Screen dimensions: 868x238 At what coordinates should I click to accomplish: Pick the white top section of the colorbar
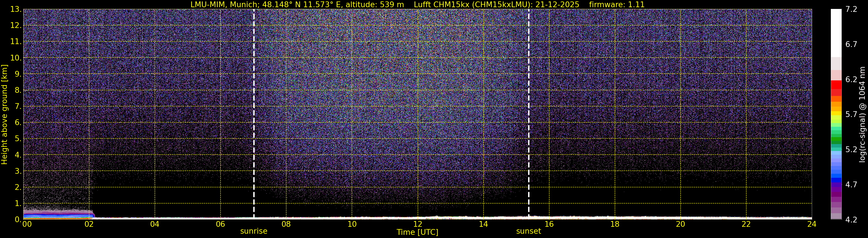[x=836, y=33]
